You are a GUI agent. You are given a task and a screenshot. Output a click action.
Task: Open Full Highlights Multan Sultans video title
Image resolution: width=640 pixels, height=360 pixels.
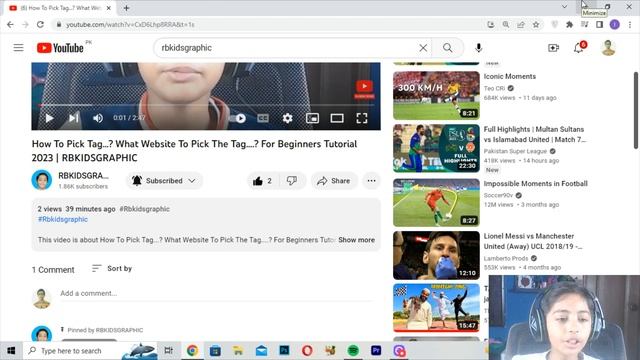pos(535,134)
